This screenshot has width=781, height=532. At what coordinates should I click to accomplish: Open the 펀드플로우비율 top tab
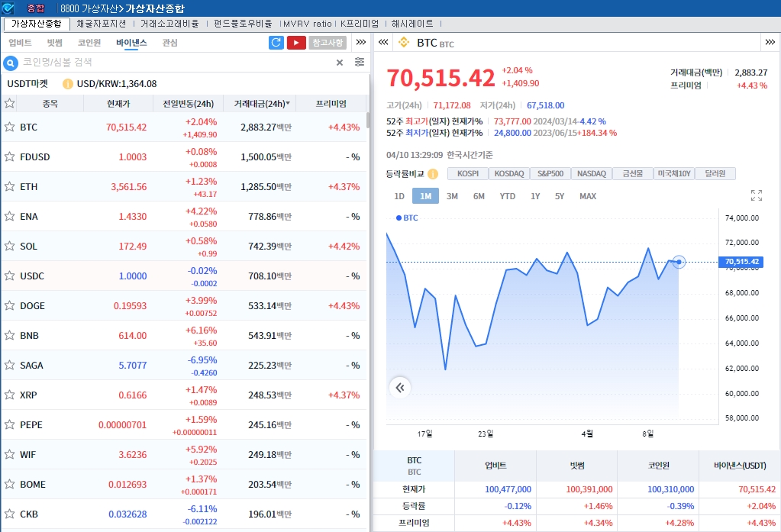coord(243,24)
